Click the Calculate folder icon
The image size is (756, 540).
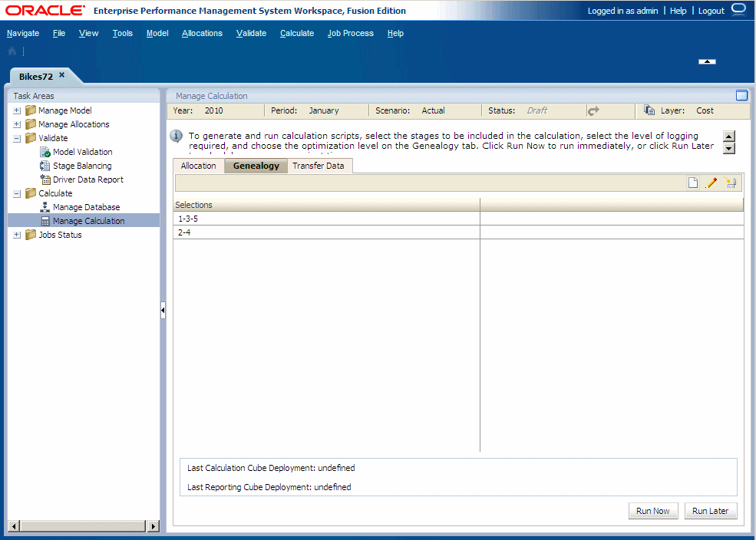click(x=31, y=193)
